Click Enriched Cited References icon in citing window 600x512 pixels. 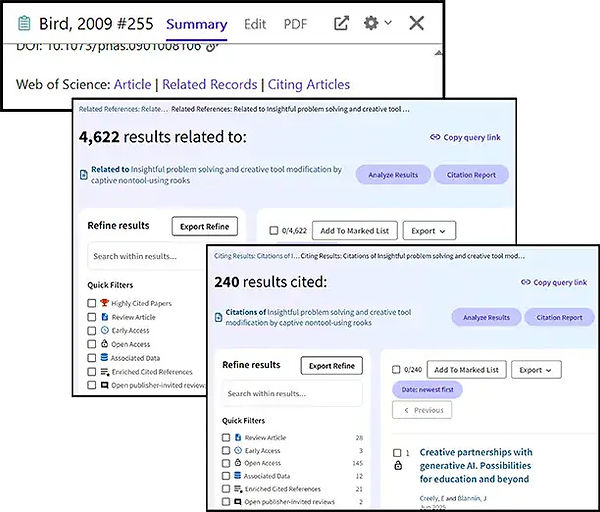[238, 489]
